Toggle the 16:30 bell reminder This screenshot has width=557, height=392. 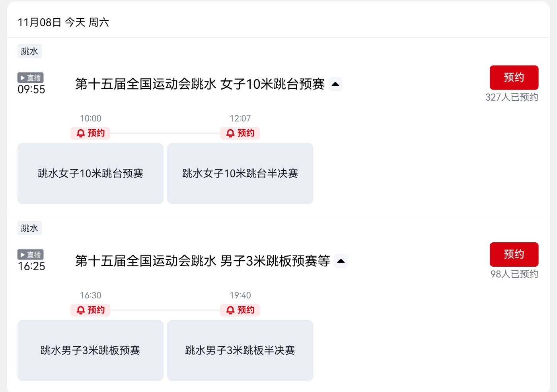[x=91, y=310]
